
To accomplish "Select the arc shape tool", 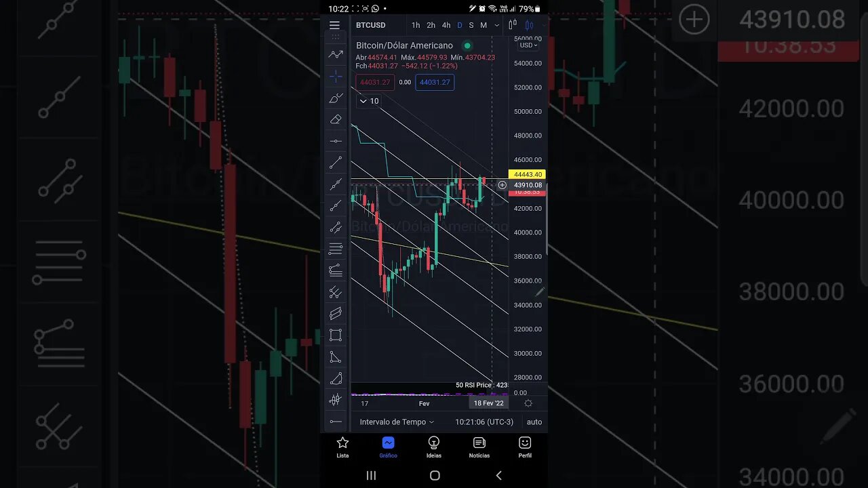I will click(x=335, y=378).
